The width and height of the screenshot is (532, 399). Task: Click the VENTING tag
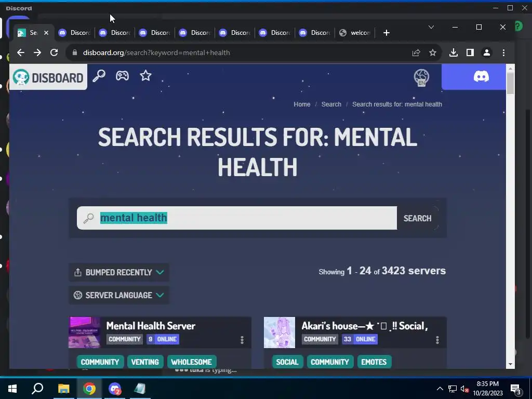[x=145, y=362]
